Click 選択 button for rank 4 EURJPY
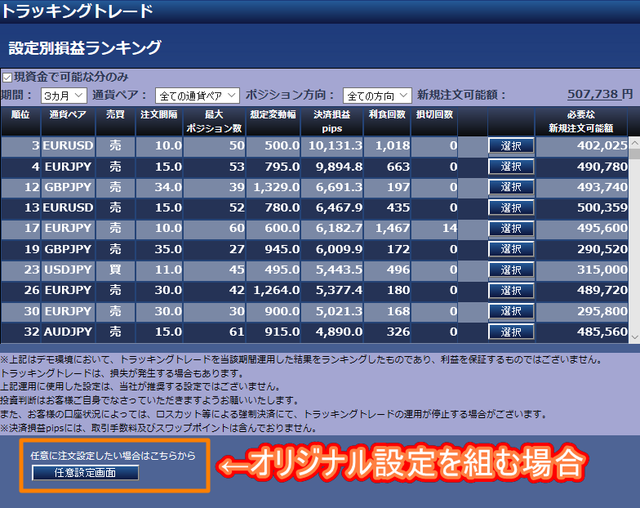 tap(511, 166)
